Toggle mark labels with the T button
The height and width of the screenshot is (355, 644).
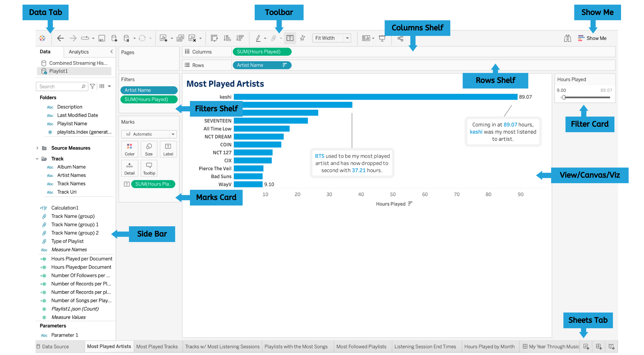click(x=290, y=38)
